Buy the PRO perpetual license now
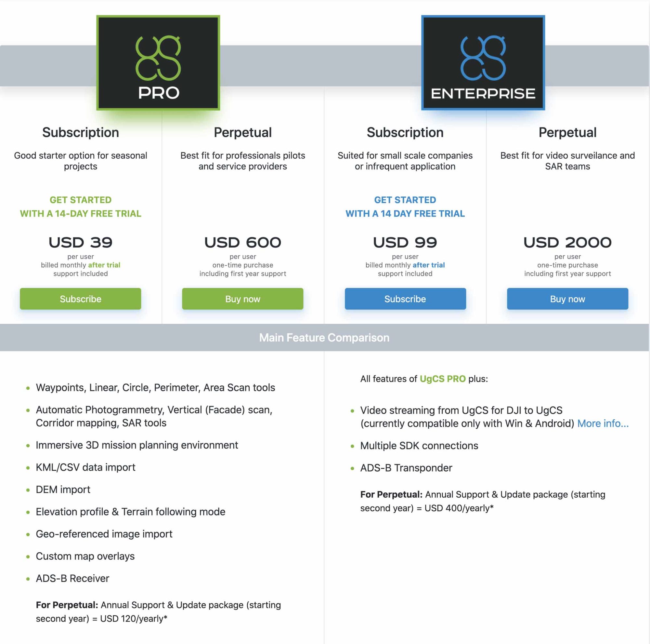Screen dimensions: 650x644 (242, 299)
